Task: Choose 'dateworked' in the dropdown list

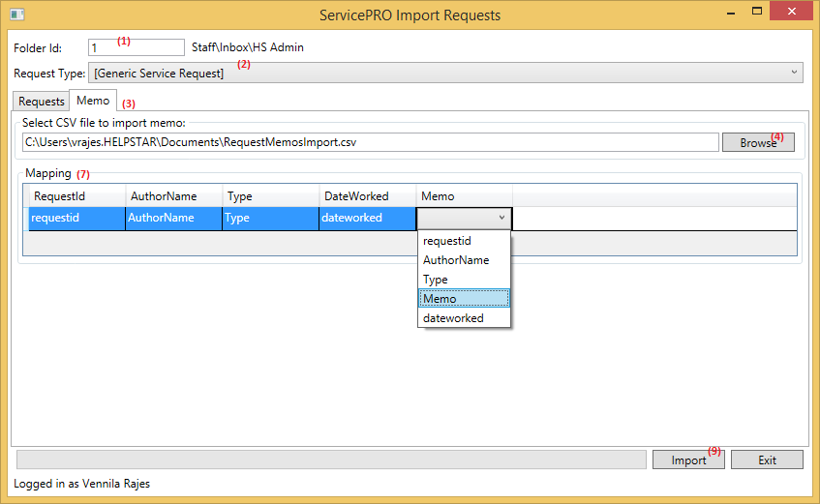Action: (464, 318)
